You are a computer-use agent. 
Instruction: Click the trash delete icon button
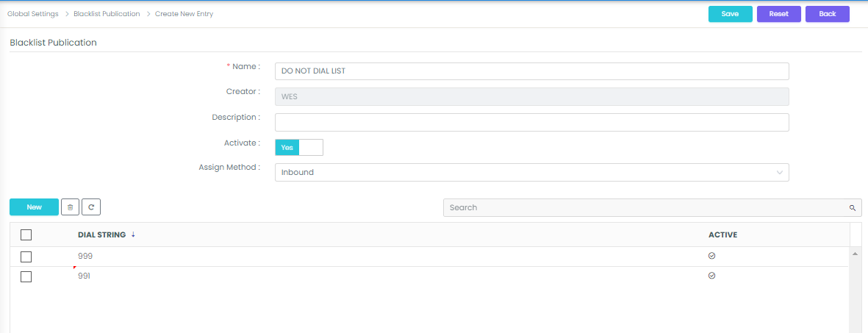(x=71, y=207)
